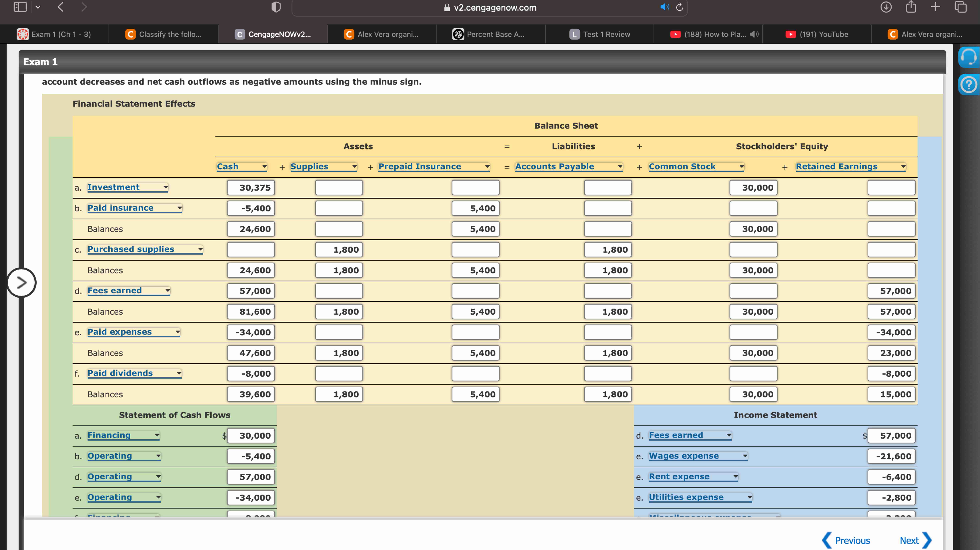This screenshot has width=980, height=550.
Task: Click the Cash field showing 30,375
Action: (251, 188)
